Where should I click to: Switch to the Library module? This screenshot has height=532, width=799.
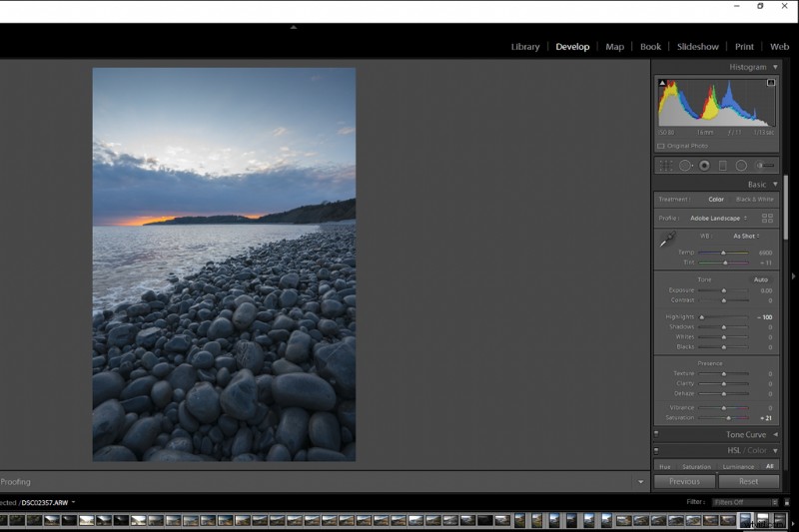525,47
